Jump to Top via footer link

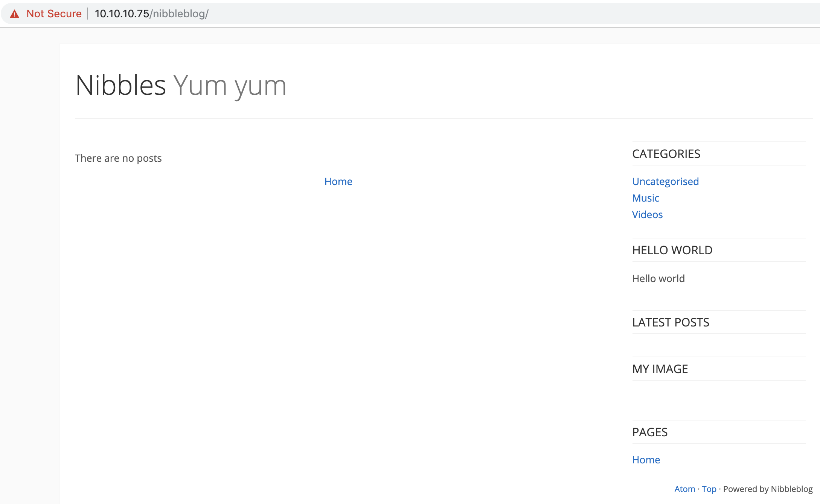(x=709, y=489)
